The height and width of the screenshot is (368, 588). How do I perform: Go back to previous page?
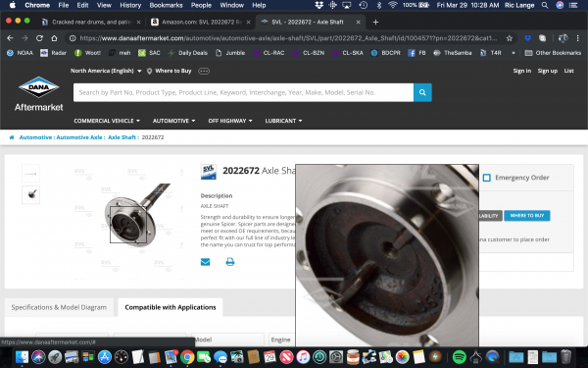[10, 38]
